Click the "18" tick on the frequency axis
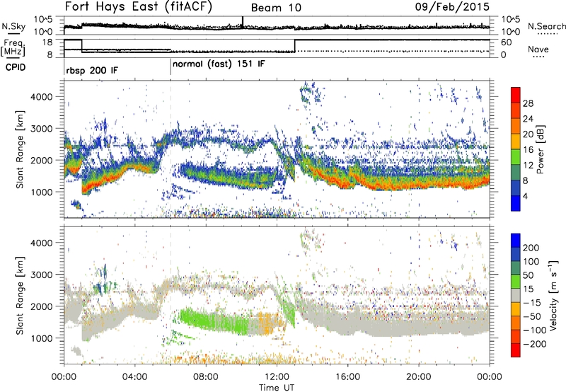Image resolution: width=566 pixels, height=392 pixels. 47,42
